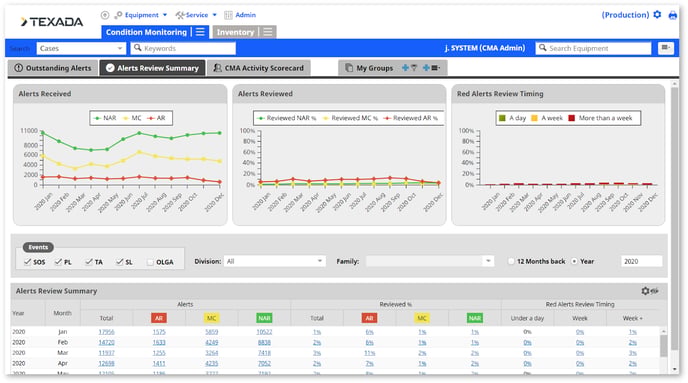Click into the Search Equipment field
The height and width of the screenshot is (383, 688).
[593, 48]
